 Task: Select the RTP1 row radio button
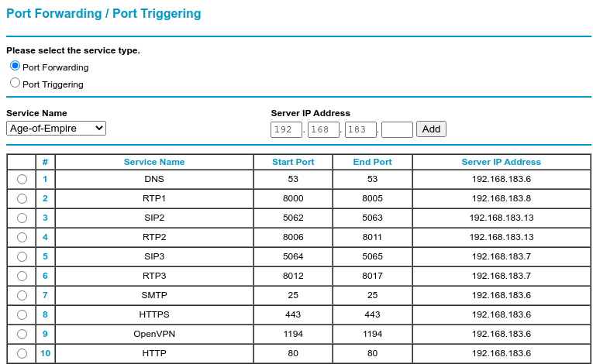(x=22, y=198)
